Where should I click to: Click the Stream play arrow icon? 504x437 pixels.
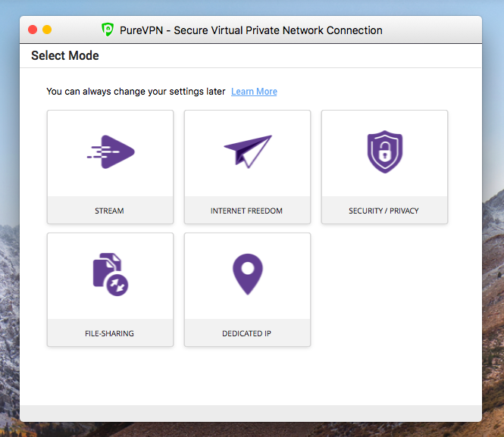tap(111, 152)
